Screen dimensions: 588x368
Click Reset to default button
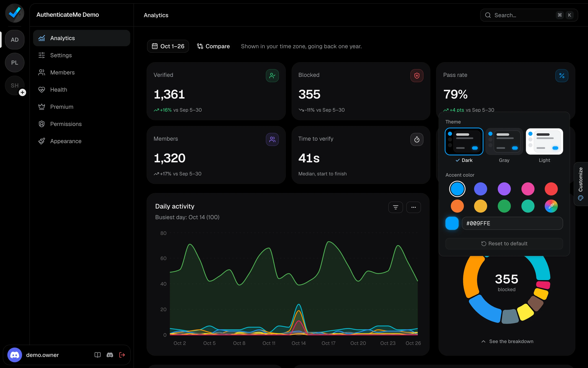[x=504, y=244]
